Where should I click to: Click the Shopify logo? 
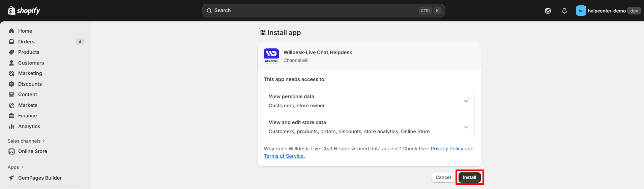coord(24,11)
